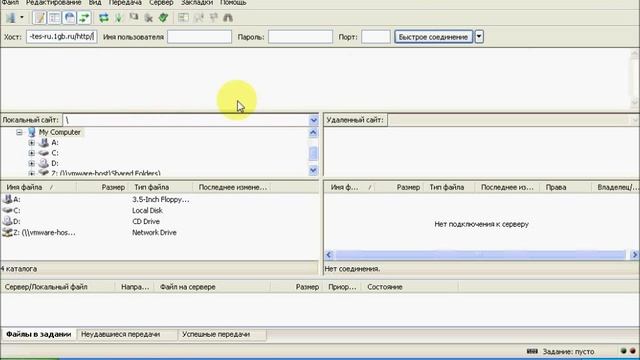Collapse the My Computer tree node

19,132
